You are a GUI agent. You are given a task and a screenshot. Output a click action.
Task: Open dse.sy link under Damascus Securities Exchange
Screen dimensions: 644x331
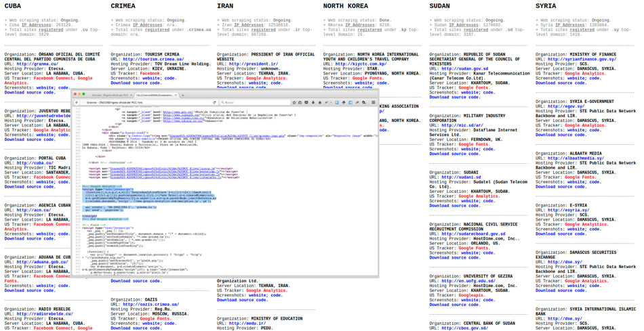click(x=565, y=262)
